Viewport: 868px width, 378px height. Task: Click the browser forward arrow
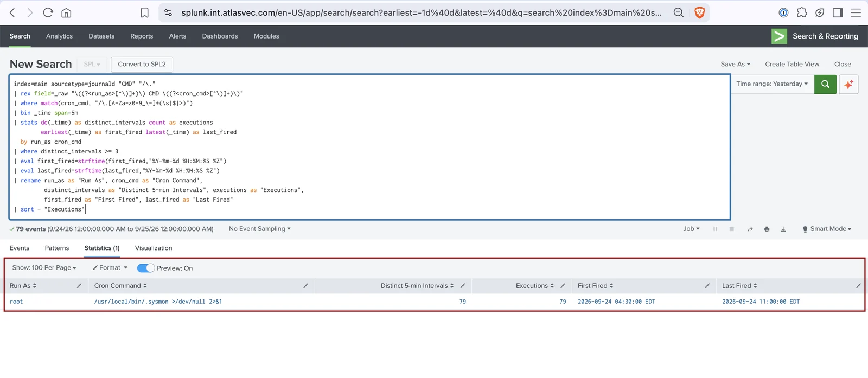coord(30,12)
